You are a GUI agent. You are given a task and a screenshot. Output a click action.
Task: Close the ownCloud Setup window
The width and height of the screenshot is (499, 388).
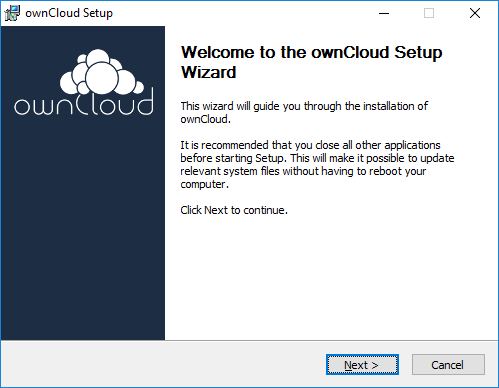click(475, 13)
